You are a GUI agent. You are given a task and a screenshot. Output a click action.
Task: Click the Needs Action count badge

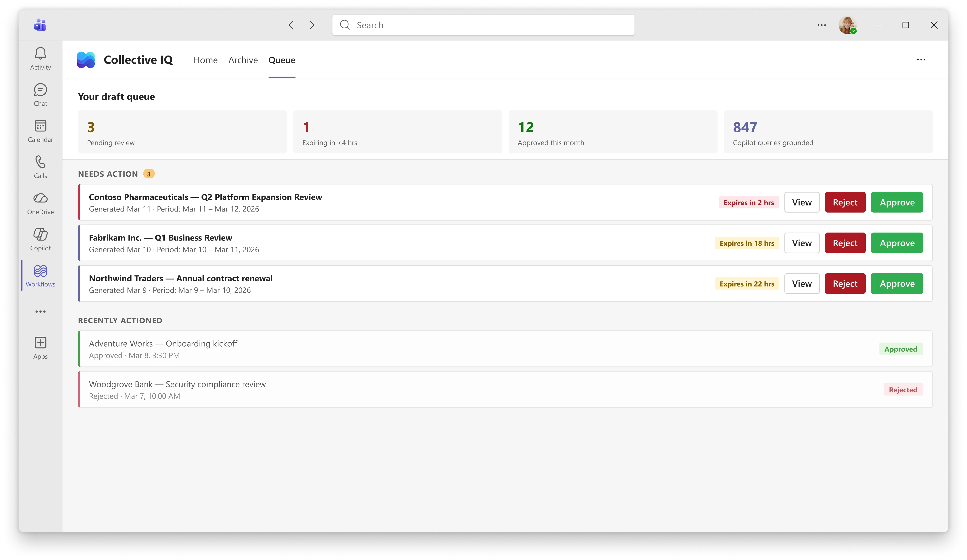[149, 174]
